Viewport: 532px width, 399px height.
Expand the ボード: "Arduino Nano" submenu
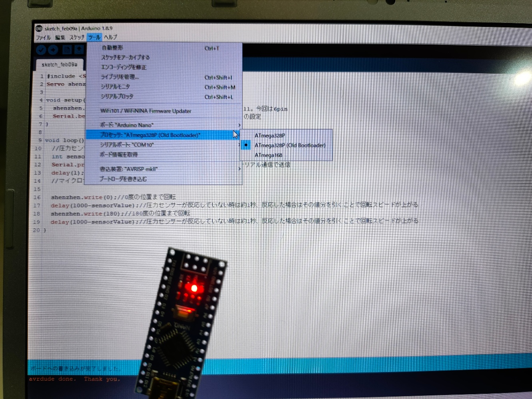164,125
